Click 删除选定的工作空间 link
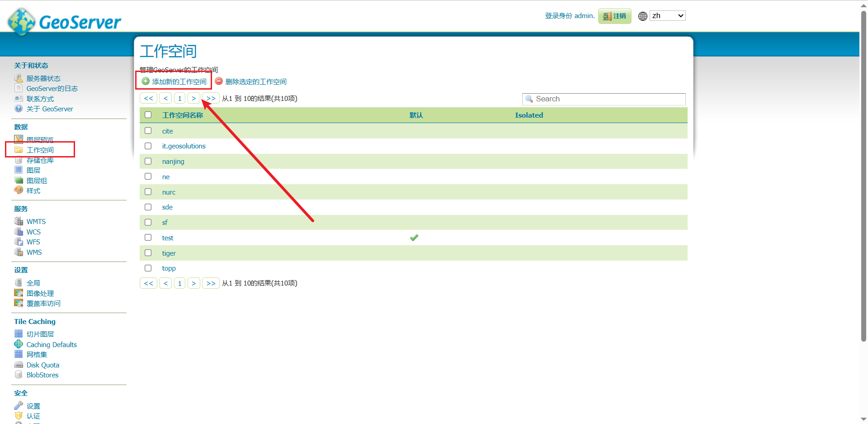The height and width of the screenshot is (424, 868). pos(256,82)
